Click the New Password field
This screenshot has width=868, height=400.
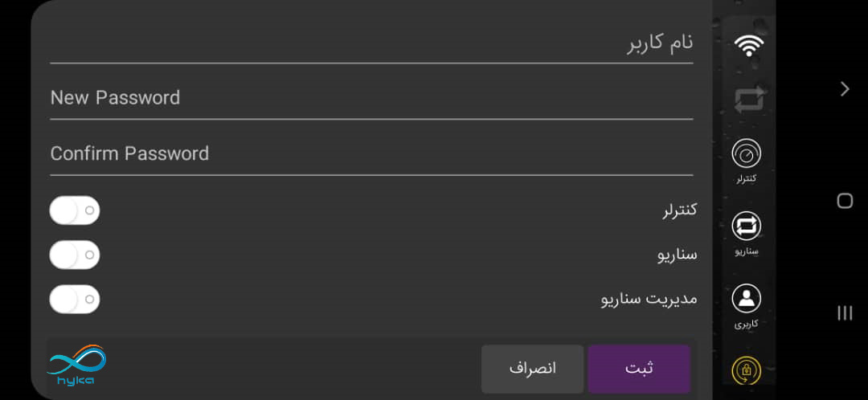(x=371, y=98)
